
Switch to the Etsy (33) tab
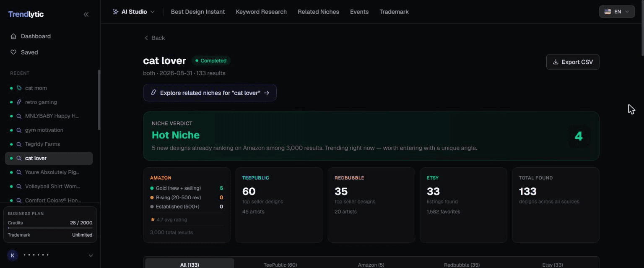point(553,264)
